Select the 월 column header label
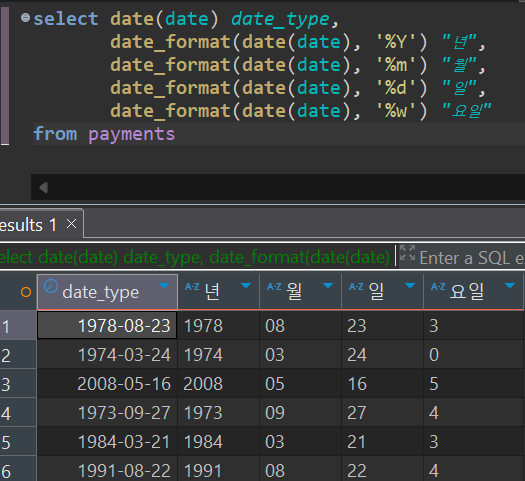Viewport: 525px width, 481px height. coord(295,291)
